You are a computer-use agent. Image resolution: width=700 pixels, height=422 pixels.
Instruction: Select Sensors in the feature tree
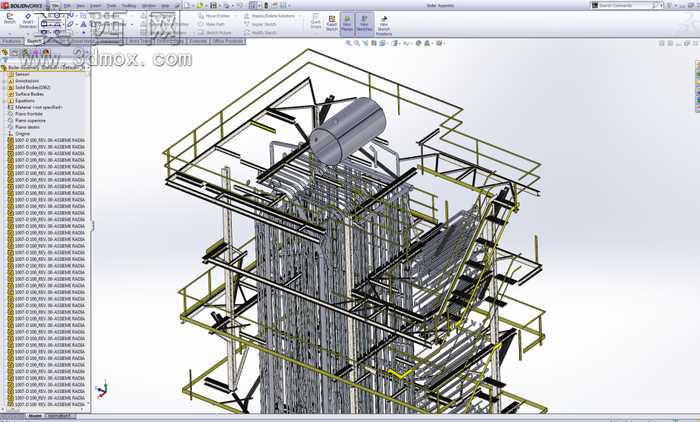tap(22, 74)
